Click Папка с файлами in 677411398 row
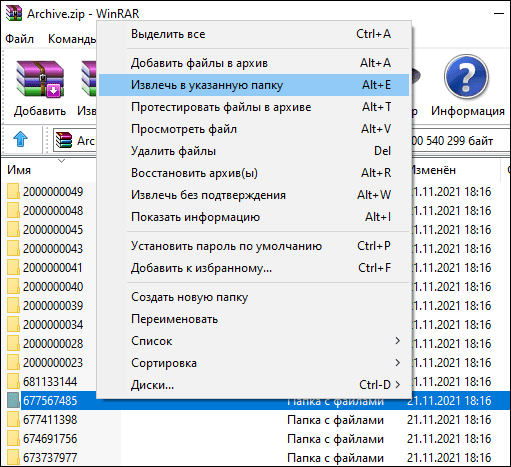This screenshot has height=467, width=511. pos(335,420)
